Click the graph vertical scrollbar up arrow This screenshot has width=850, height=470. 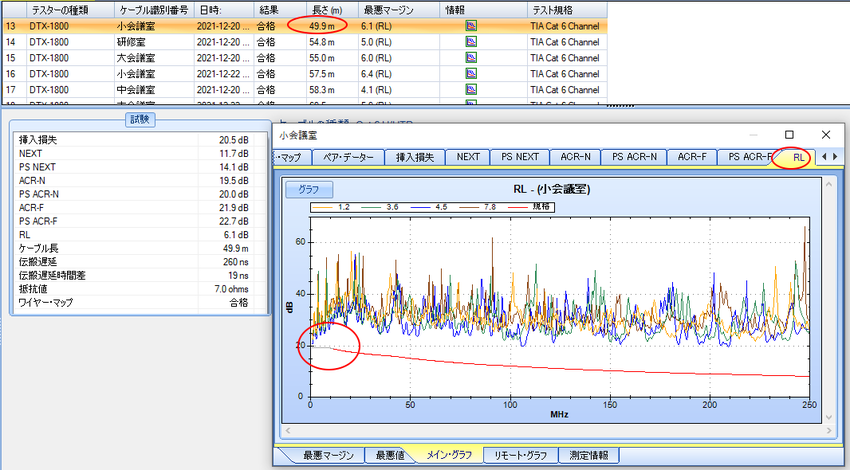829,185
